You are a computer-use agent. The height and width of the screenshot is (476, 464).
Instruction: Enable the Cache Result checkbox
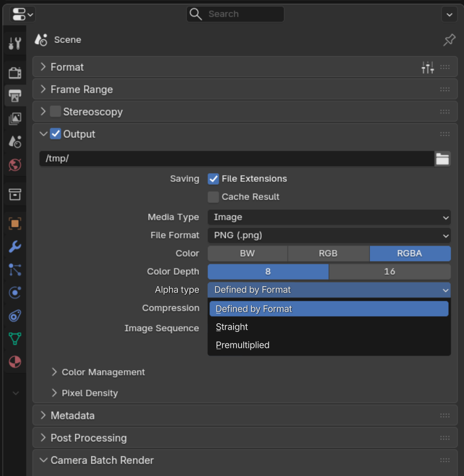pos(213,197)
